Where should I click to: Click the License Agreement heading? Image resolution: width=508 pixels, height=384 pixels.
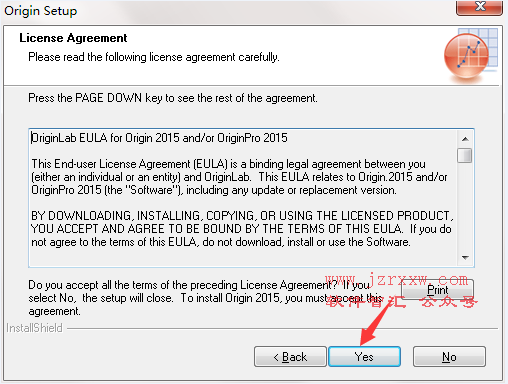(73, 38)
